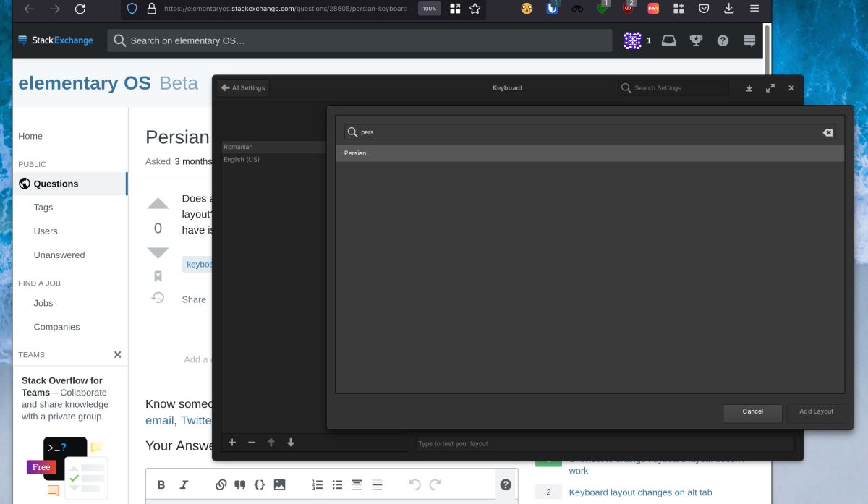
Task: Bookmark this page with the star icon
Action: [475, 9]
